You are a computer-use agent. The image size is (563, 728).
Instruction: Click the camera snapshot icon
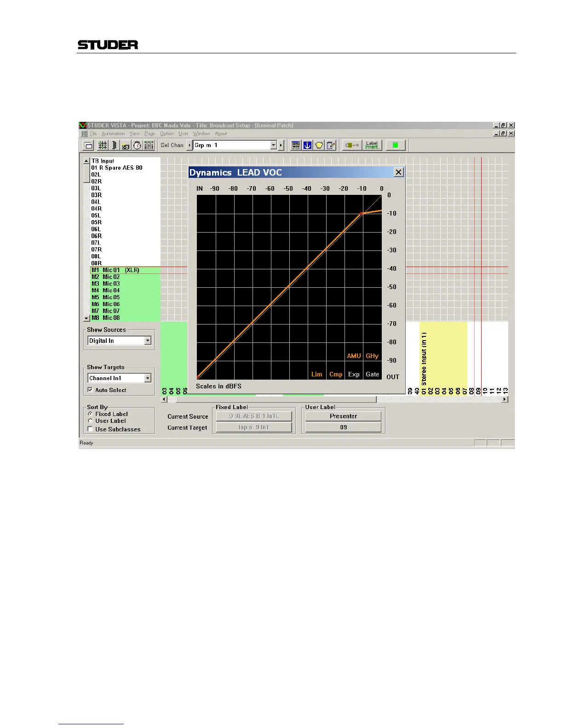tap(126, 145)
